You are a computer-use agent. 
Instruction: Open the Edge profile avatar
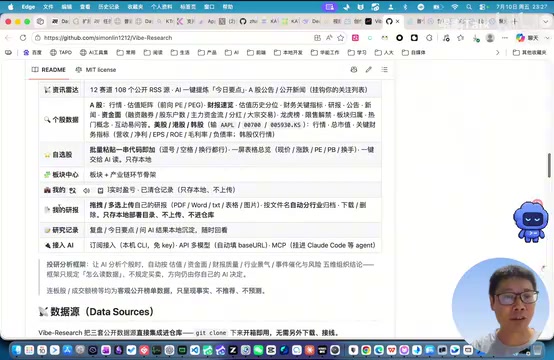tap(490, 38)
